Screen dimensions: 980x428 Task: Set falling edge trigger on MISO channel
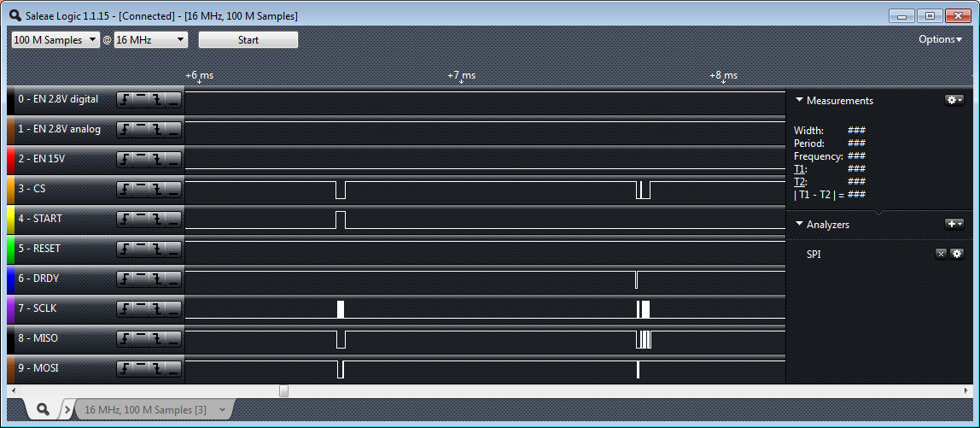157,338
